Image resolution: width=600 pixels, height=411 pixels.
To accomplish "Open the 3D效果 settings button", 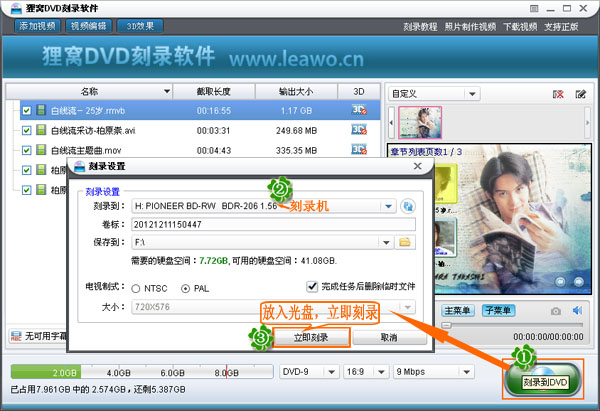I will [x=140, y=26].
